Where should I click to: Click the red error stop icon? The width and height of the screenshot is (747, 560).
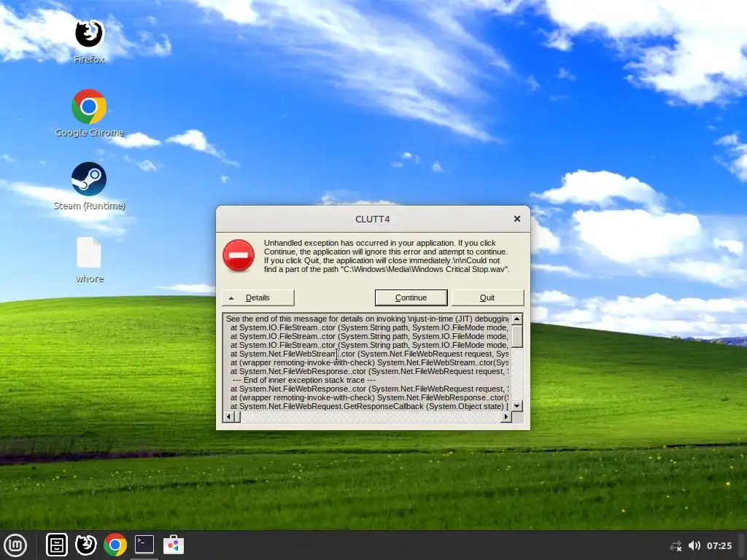(x=239, y=255)
